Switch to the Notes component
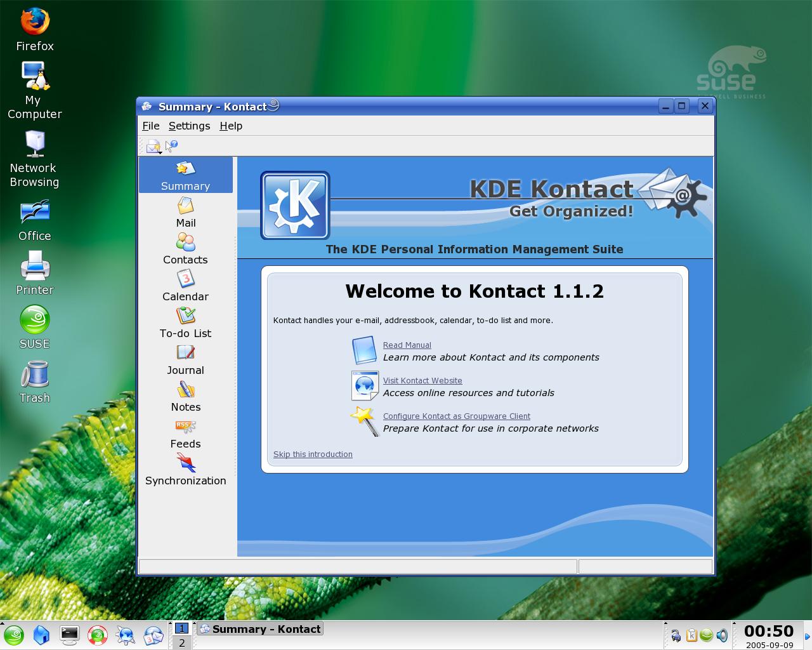This screenshot has height=650, width=812. click(185, 397)
